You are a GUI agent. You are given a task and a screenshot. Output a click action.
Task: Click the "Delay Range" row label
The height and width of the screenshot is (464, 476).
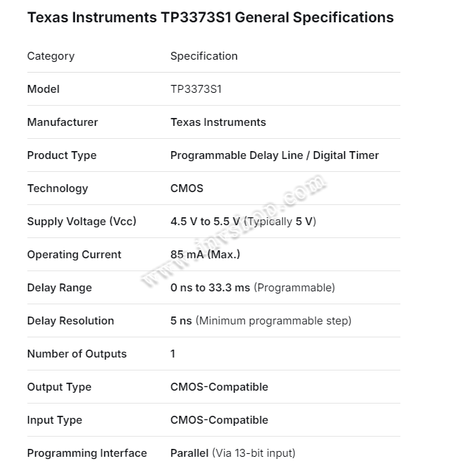[60, 288]
